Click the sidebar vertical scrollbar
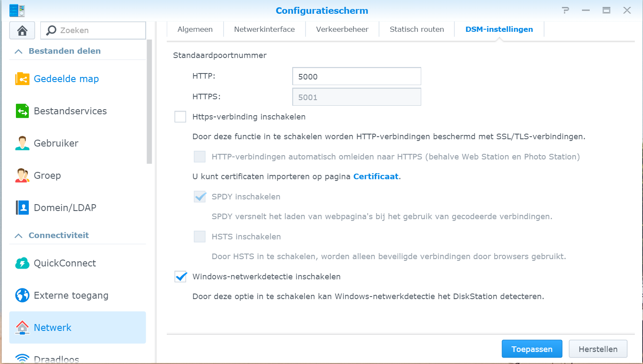This screenshot has height=364, width=643. point(149,101)
